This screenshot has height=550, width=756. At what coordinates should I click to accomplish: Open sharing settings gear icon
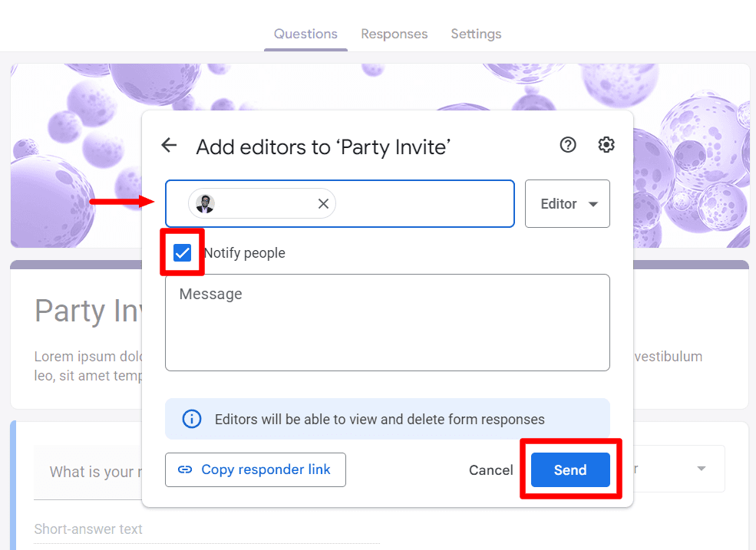coord(606,145)
